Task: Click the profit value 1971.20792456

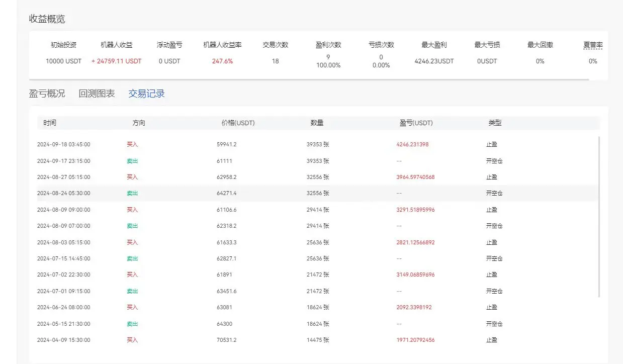Action: (415, 340)
